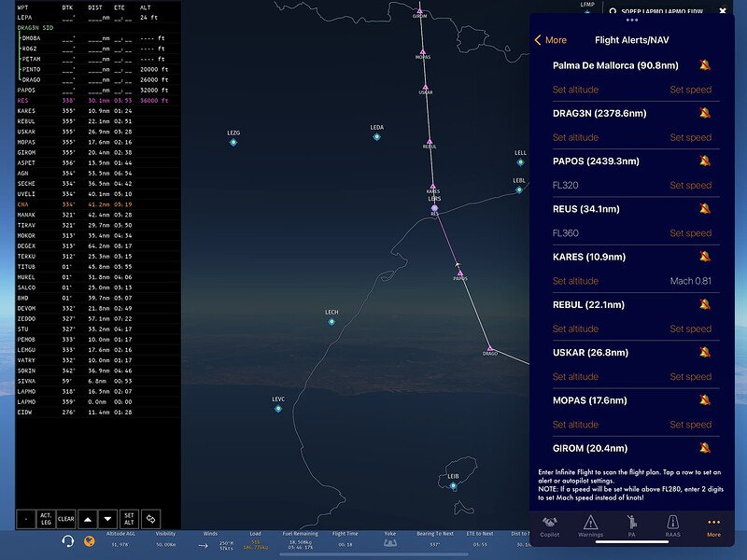Go back to More menu
Viewport: 747px width, 560px height.
(x=551, y=40)
